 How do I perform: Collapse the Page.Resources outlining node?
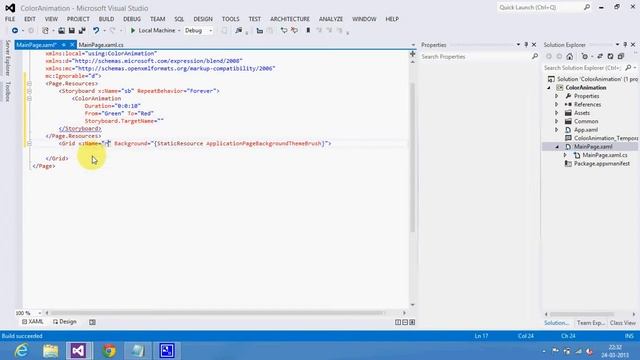(29, 84)
